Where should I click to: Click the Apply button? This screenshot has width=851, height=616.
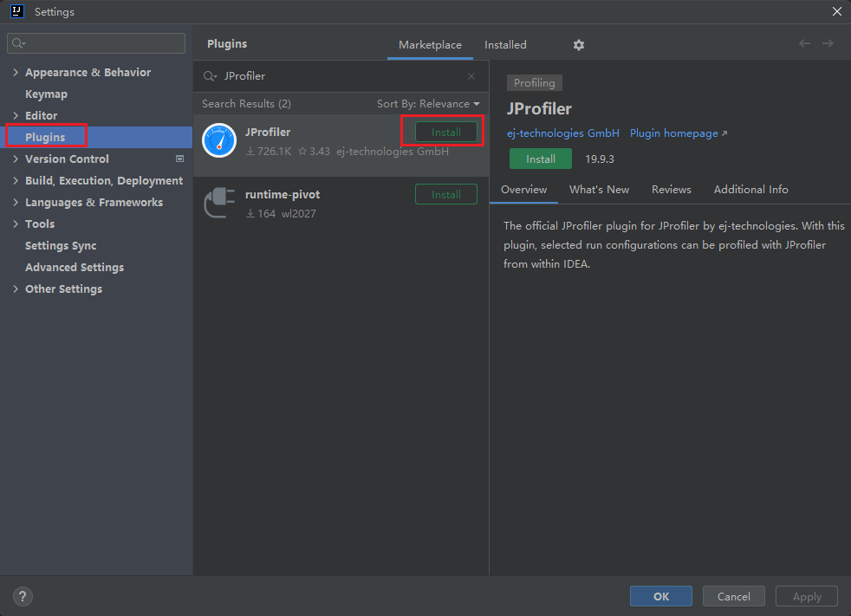tap(807, 596)
